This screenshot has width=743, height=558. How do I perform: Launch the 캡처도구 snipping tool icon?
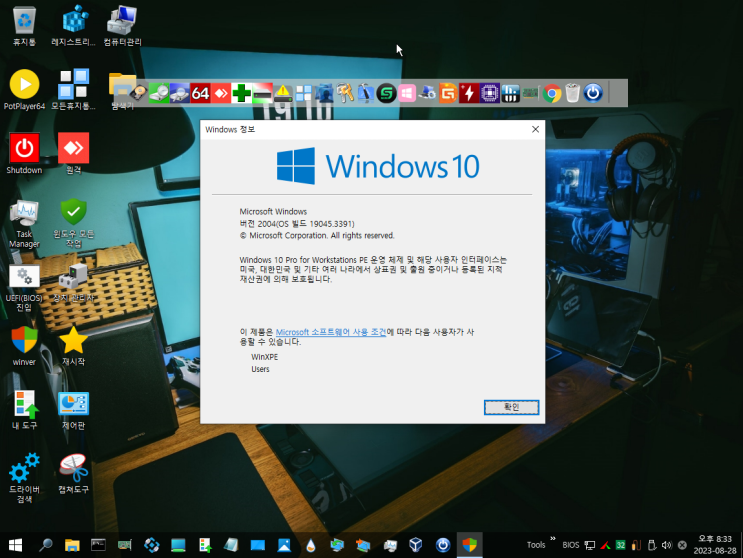click(x=73, y=474)
